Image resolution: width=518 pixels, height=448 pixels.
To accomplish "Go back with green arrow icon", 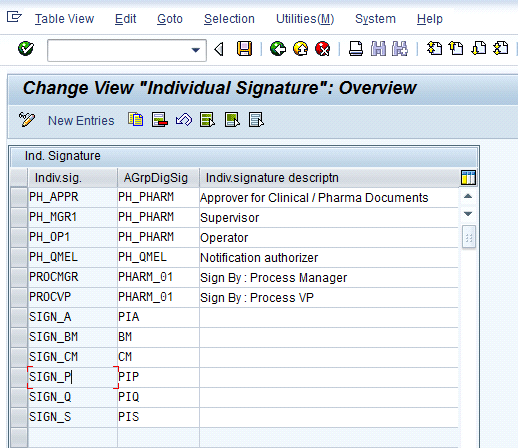I will [278, 49].
